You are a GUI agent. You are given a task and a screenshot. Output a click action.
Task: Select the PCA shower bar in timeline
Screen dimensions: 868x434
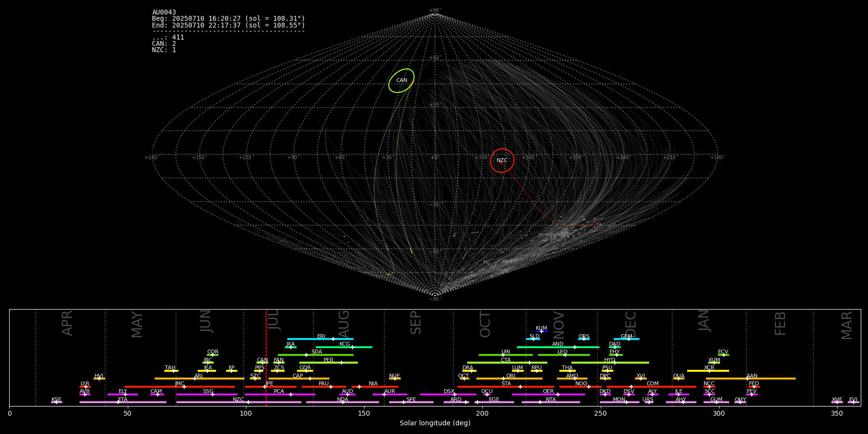pos(280,394)
